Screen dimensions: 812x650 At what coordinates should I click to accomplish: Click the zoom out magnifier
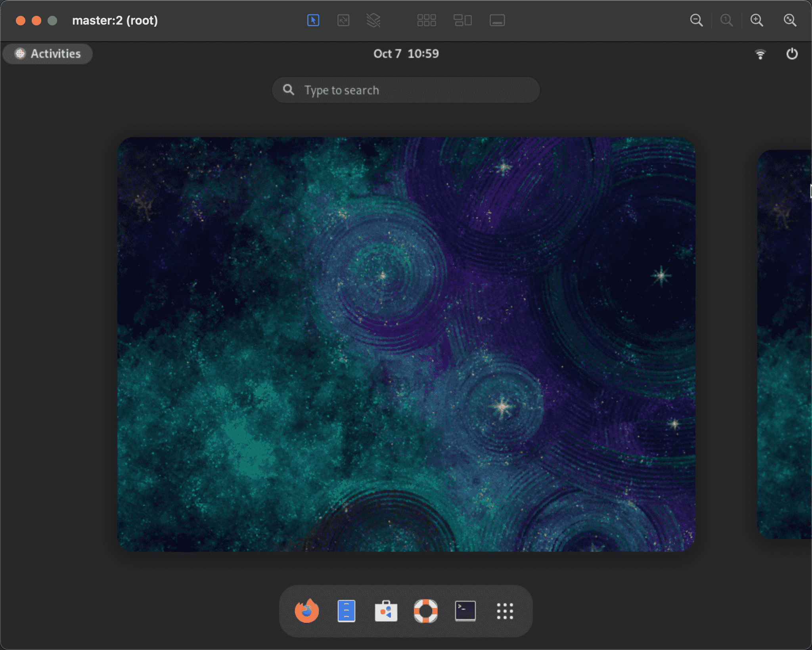point(696,20)
